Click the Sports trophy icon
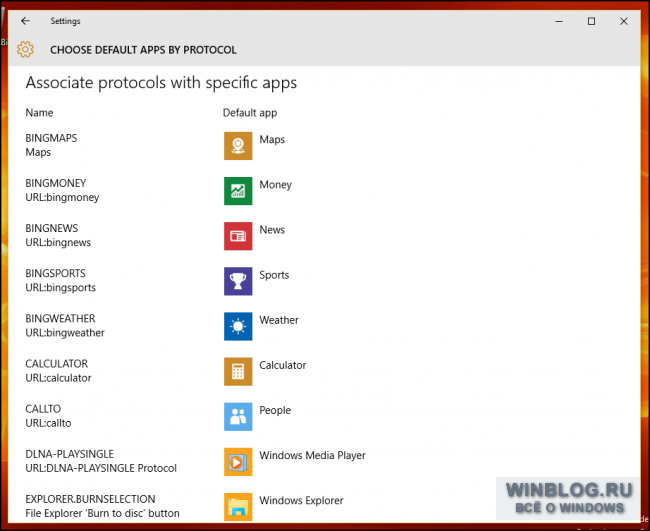 238,281
